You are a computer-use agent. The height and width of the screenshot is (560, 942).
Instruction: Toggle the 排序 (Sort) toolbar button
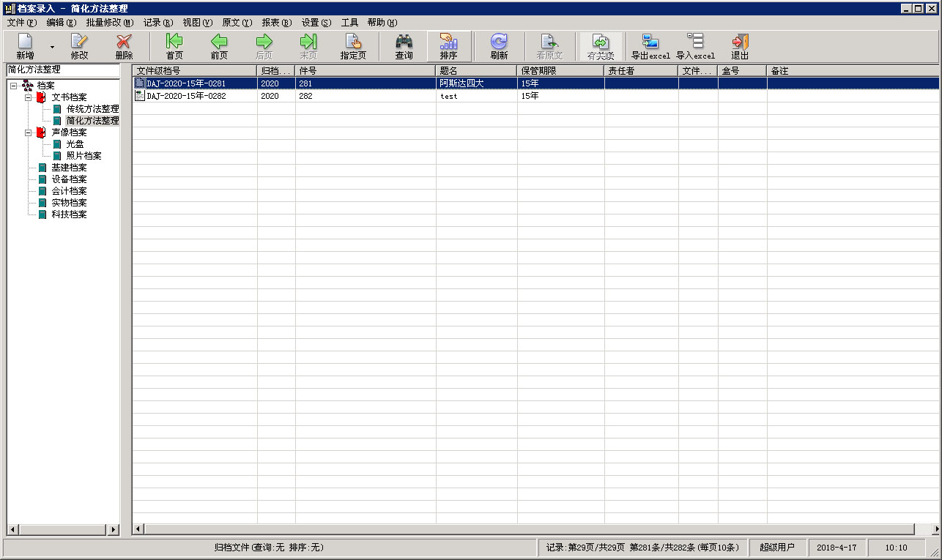(448, 46)
